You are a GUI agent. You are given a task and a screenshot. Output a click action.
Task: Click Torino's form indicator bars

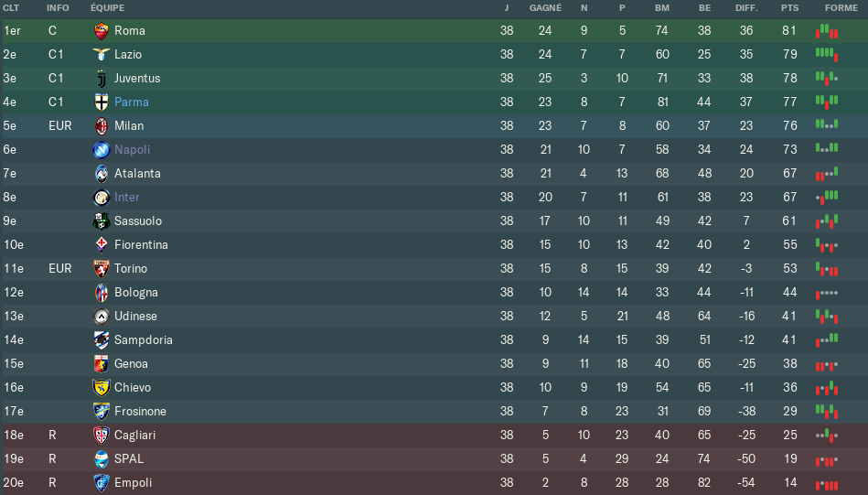pyautogui.click(x=827, y=268)
